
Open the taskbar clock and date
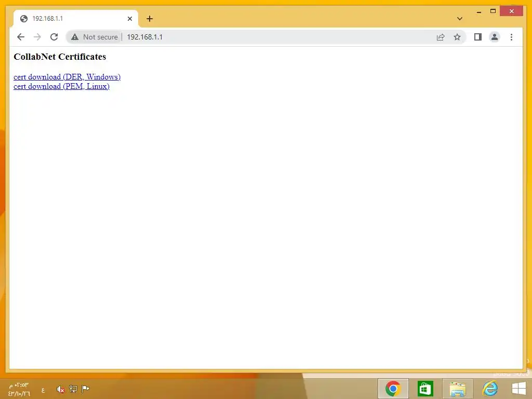(19, 390)
